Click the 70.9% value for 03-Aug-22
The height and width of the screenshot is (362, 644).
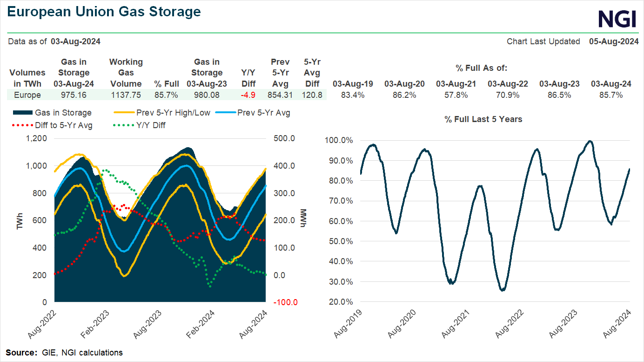[508, 95]
